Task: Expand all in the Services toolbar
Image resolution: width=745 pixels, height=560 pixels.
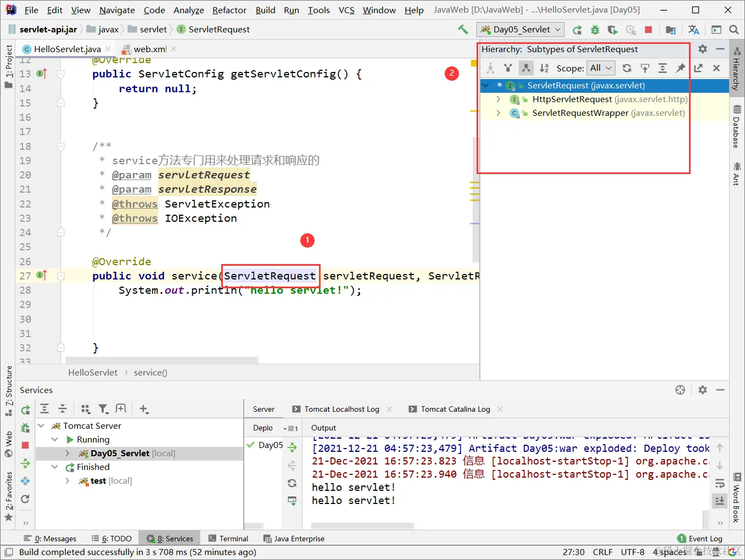Action: [x=44, y=408]
